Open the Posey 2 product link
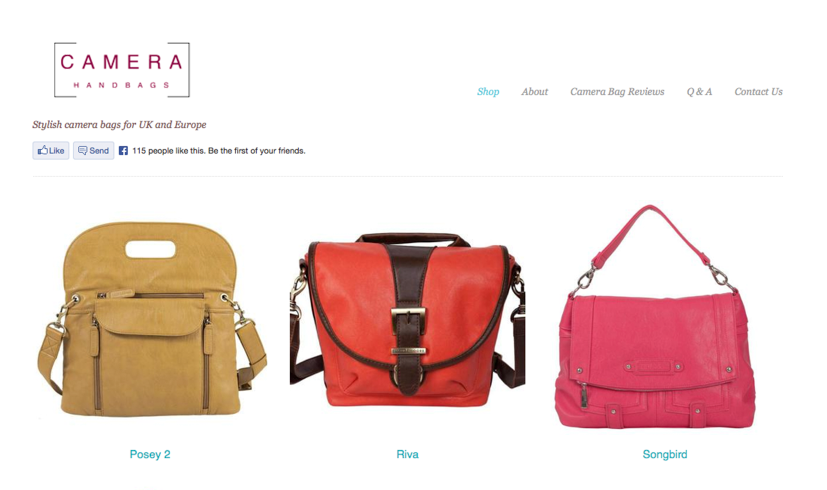The width and height of the screenshot is (827, 490). pyautogui.click(x=150, y=454)
